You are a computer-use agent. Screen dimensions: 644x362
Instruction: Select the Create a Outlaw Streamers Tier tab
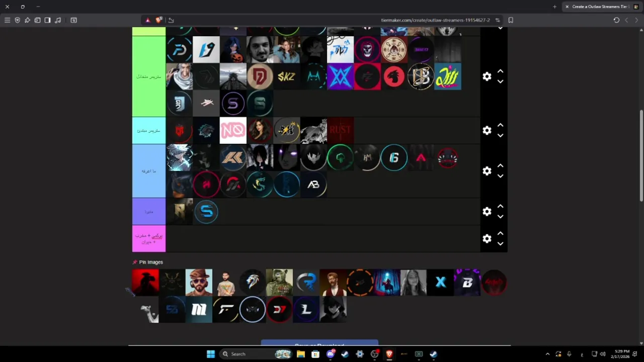pos(601,7)
